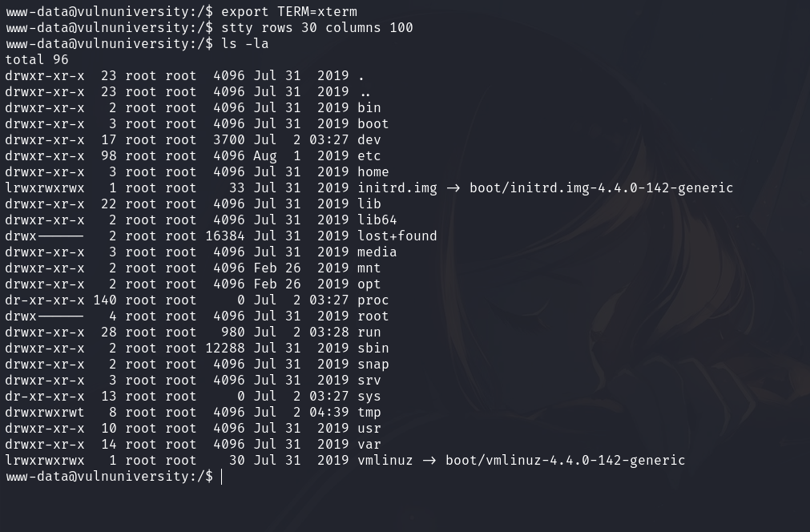Screen dimensions: 810x532
Task: Click the 'media' directory entry
Action: pos(377,252)
